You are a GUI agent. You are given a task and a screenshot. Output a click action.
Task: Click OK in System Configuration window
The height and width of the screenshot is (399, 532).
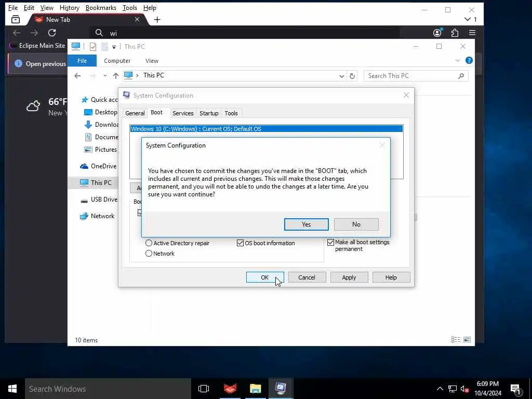264,277
